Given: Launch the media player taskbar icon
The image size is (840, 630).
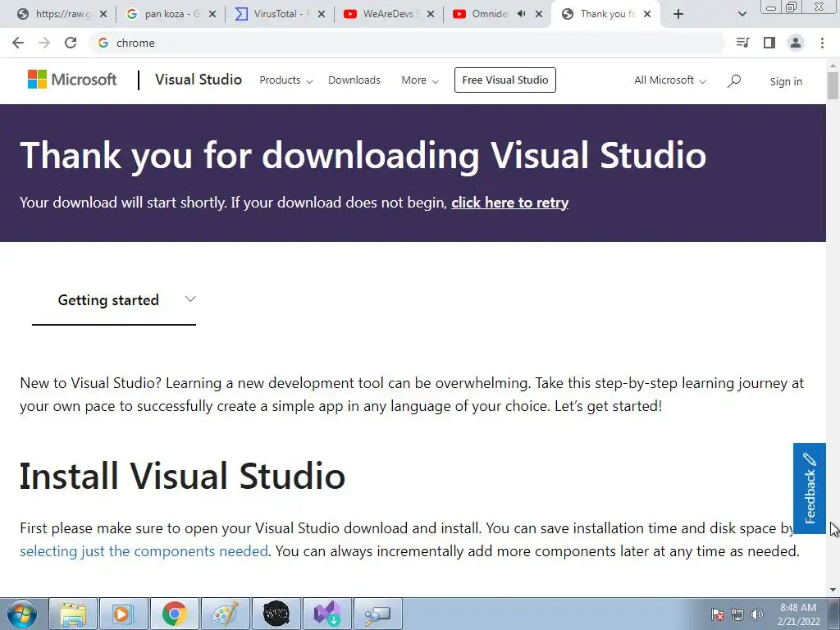Looking at the screenshot, I should pyautogui.click(x=124, y=614).
